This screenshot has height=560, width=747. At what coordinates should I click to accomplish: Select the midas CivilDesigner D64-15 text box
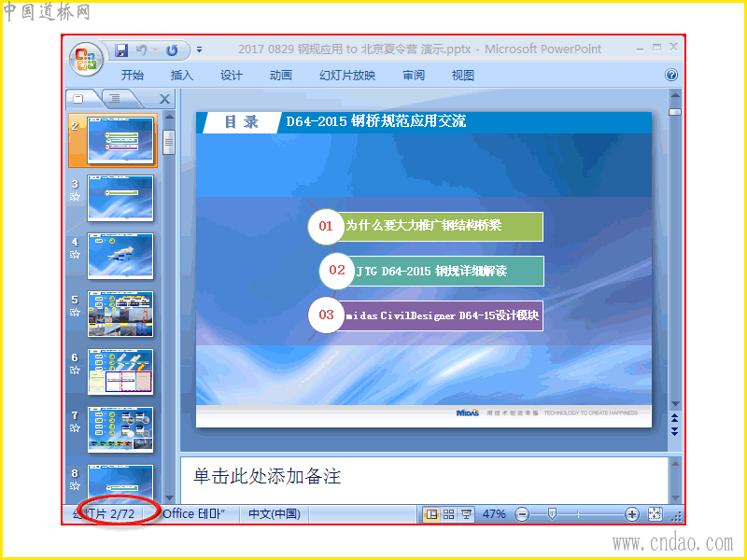[442, 315]
